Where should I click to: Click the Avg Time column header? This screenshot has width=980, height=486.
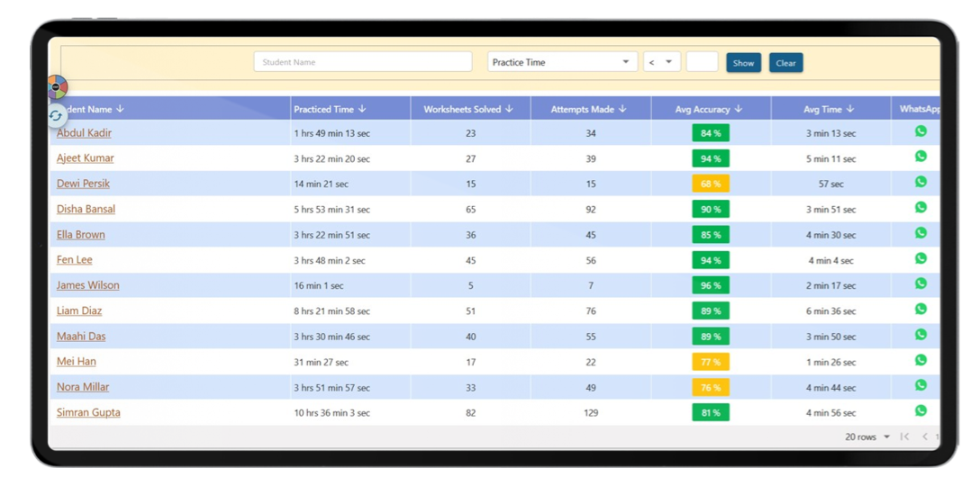(822, 109)
